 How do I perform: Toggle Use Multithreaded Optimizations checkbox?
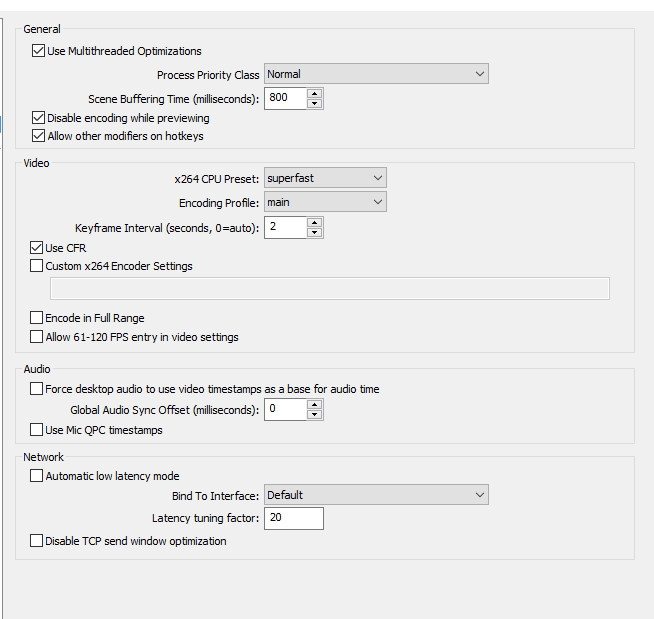point(38,51)
